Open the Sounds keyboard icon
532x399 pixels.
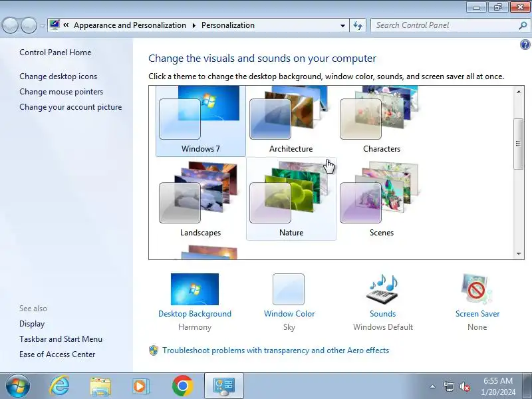point(382,289)
